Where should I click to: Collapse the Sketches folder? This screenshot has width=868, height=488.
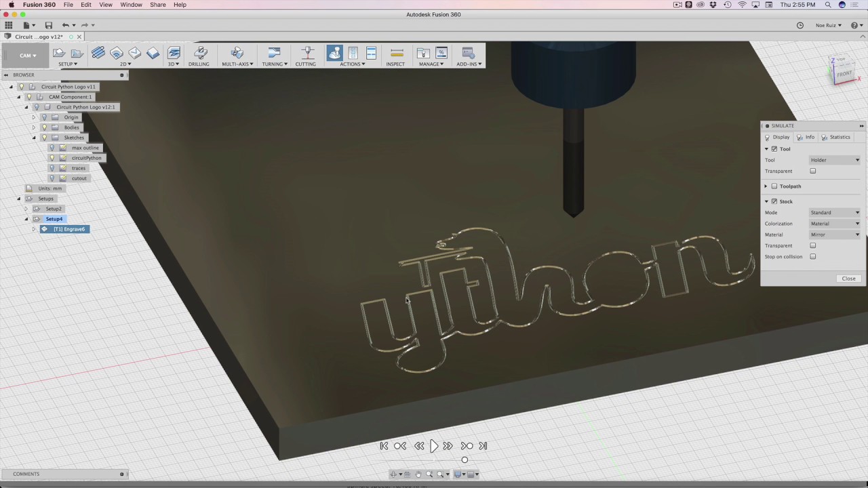(34, 138)
